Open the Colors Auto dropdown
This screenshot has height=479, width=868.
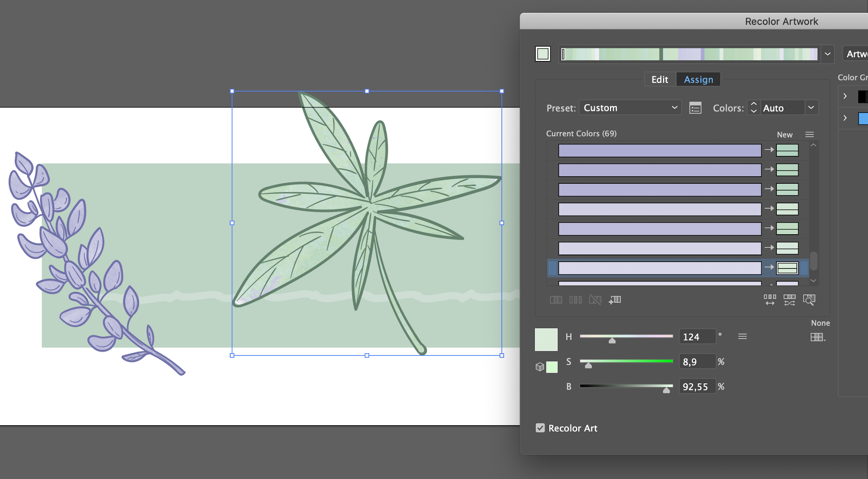pyautogui.click(x=811, y=108)
